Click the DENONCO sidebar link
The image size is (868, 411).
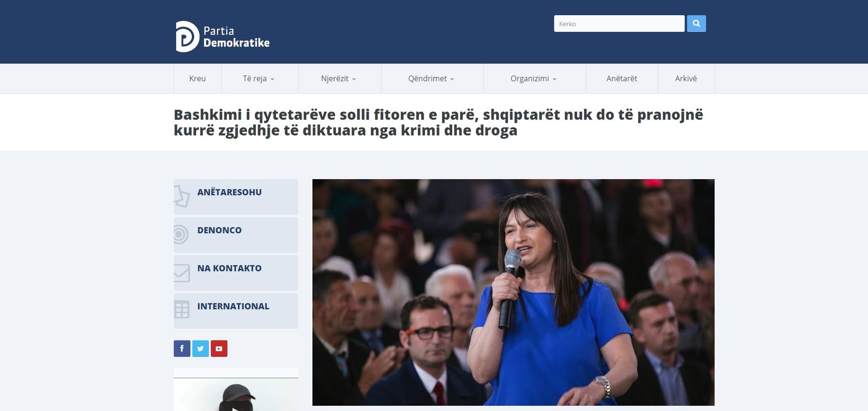219,230
